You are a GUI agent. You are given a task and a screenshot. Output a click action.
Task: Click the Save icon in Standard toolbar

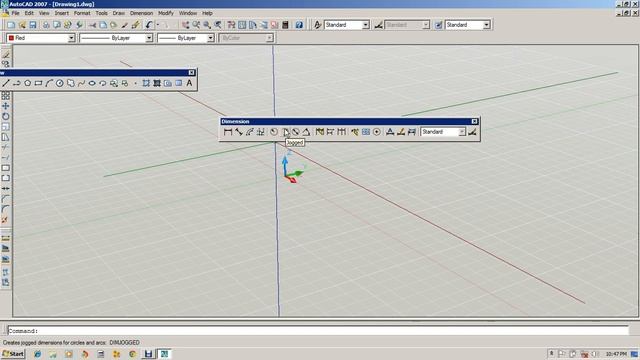[x=33, y=25]
